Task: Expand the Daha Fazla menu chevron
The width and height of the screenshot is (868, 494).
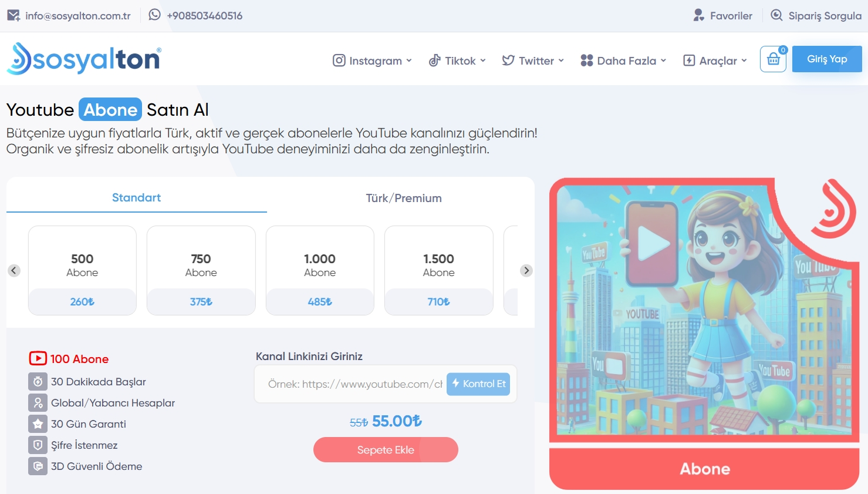Action: [663, 61]
